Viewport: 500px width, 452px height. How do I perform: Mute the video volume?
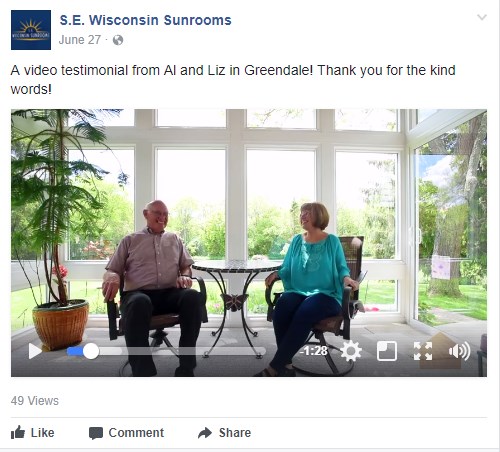(459, 351)
